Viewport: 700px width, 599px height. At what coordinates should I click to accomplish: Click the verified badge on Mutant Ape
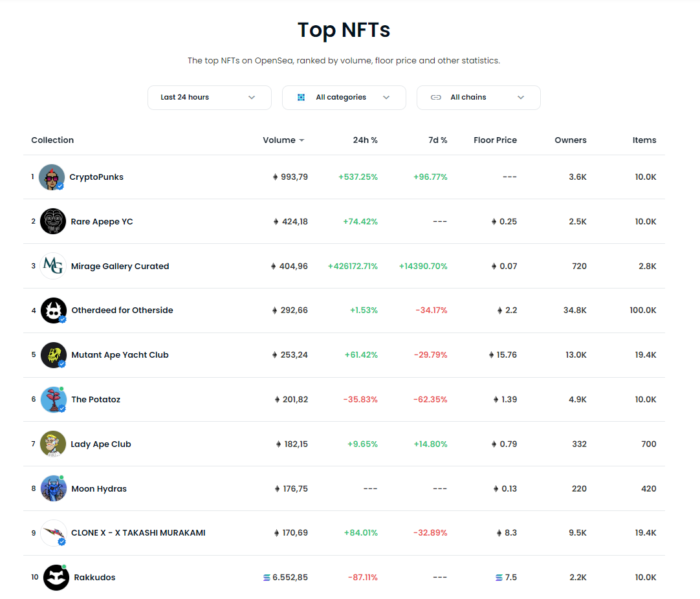point(62,364)
